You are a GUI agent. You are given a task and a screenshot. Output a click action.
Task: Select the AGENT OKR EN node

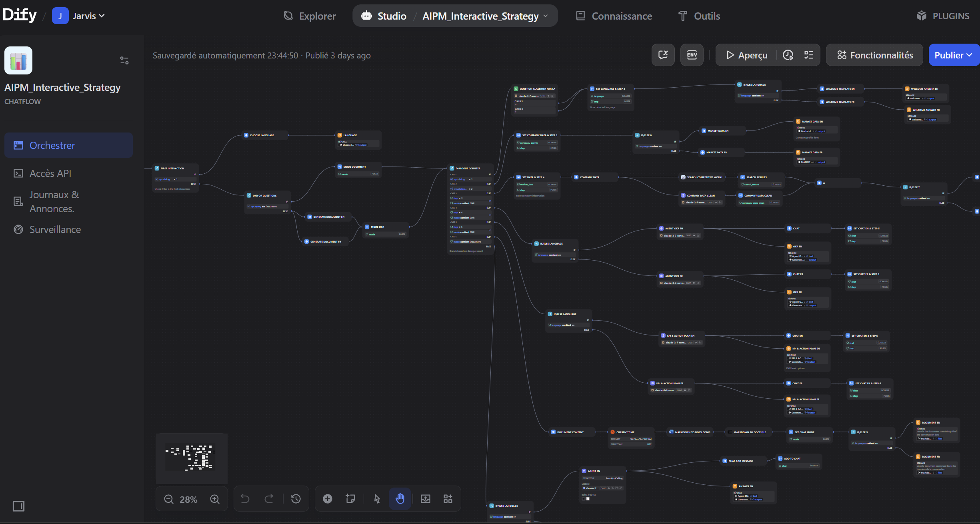(x=680, y=232)
